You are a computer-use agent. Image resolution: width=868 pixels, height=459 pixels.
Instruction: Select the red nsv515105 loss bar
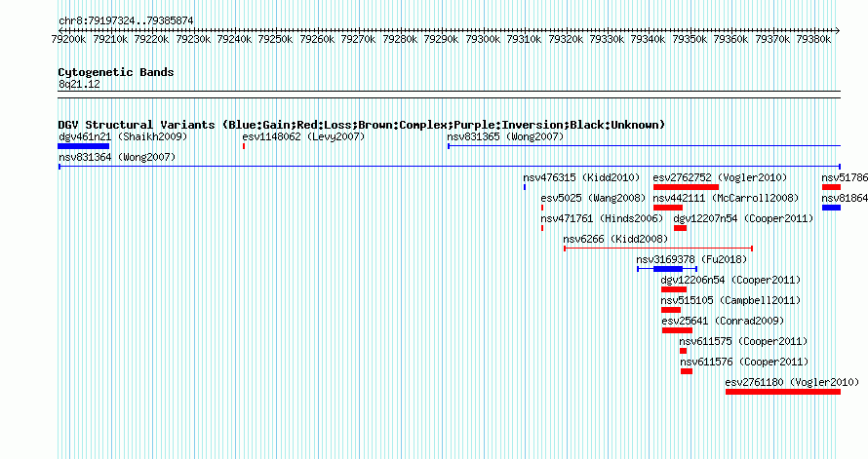click(x=671, y=310)
